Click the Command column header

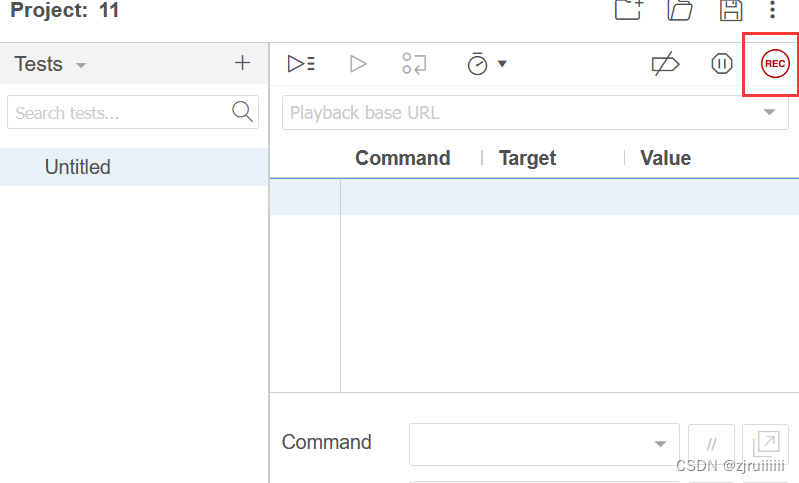[x=403, y=158]
